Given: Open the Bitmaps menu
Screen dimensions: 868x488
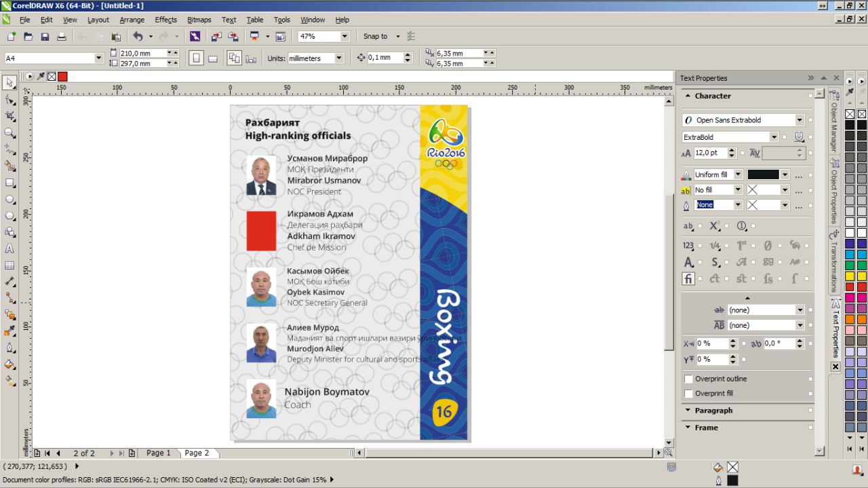Looking at the screenshot, I should [199, 20].
